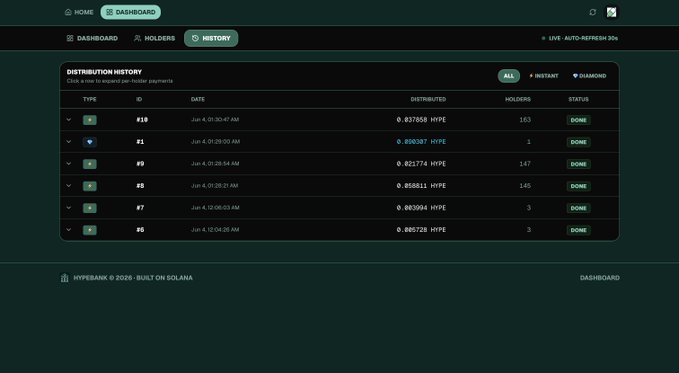Image resolution: width=679 pixels, height=373 pixels.
Task: Click the Type column header
Action: pyautogui.click(x=90, y=99)
